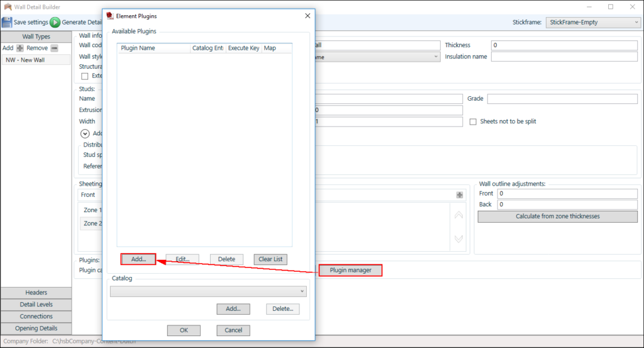Viewport: 644px width, 348px height.
Task: Open the Opening Details section
Action: 36,328
